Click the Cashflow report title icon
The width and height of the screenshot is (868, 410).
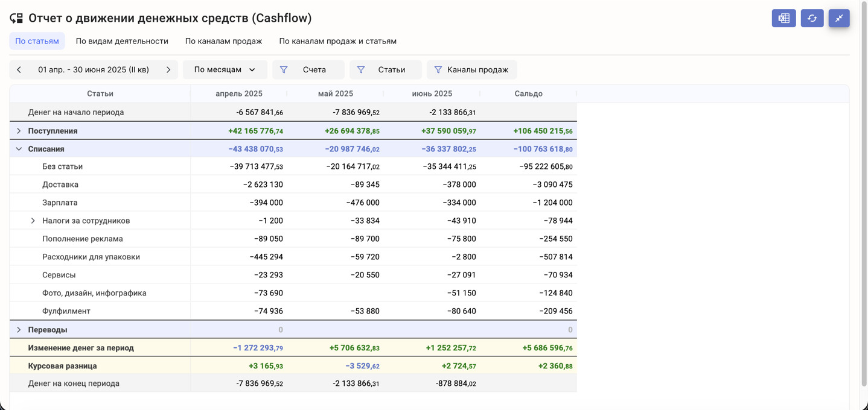click(16, 18)
